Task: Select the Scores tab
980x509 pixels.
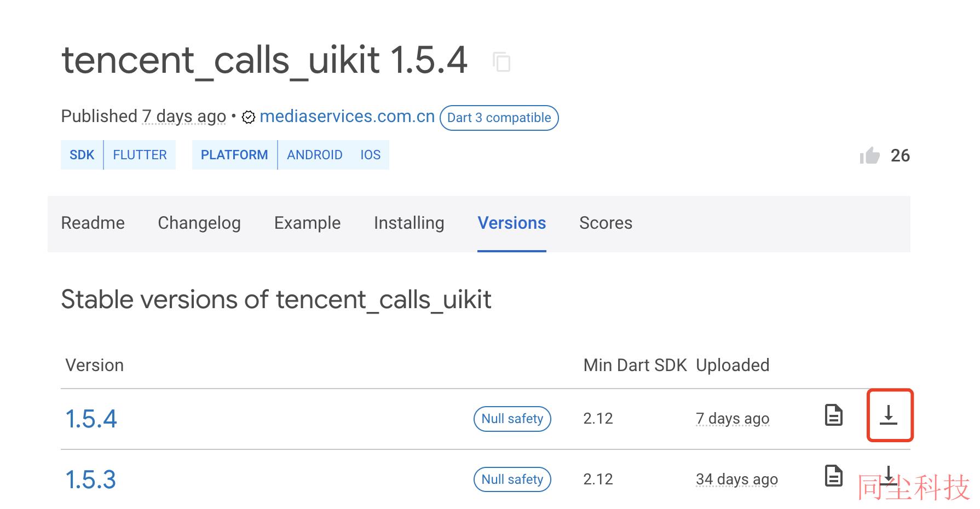Action: coord(606,223)
